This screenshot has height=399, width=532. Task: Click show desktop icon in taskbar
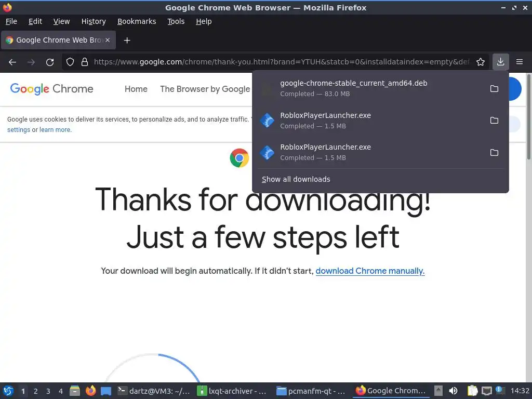(106, 391)
